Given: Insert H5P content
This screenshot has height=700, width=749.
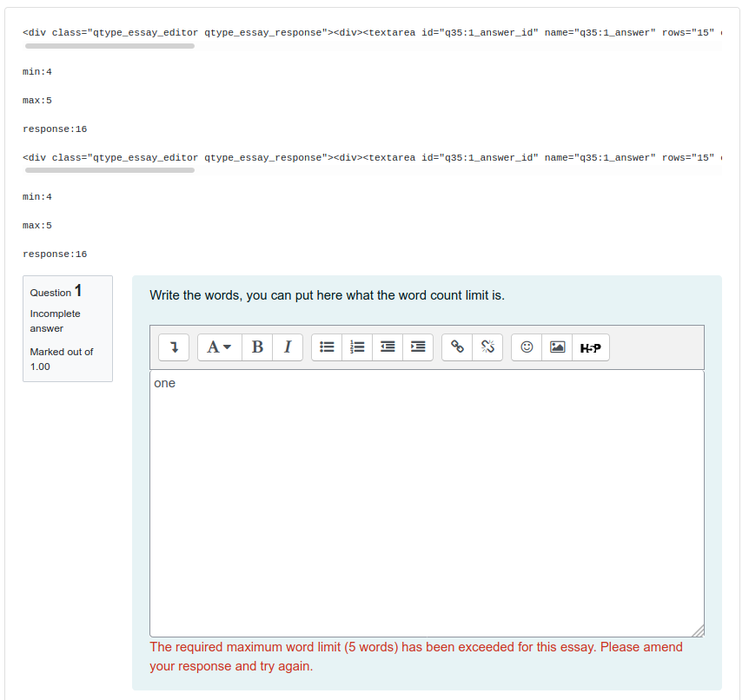Looking at the screenshot, I should click(x=591, y=347).
